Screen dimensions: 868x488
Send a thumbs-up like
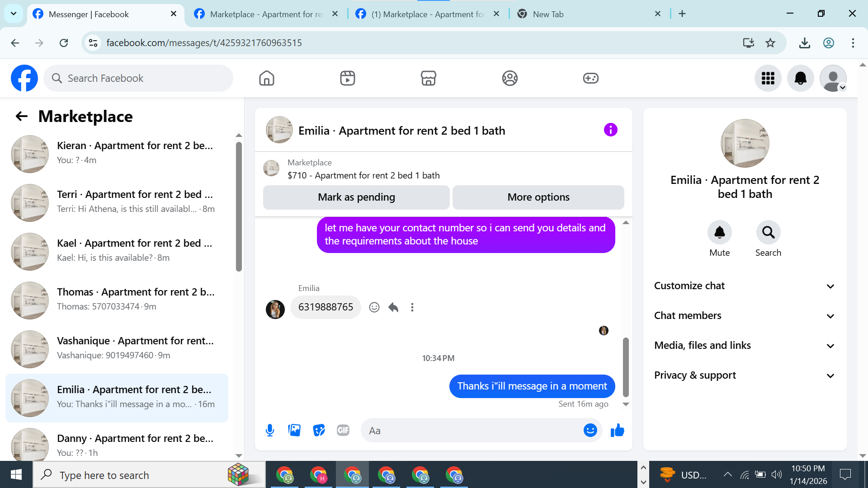point(617,431)
